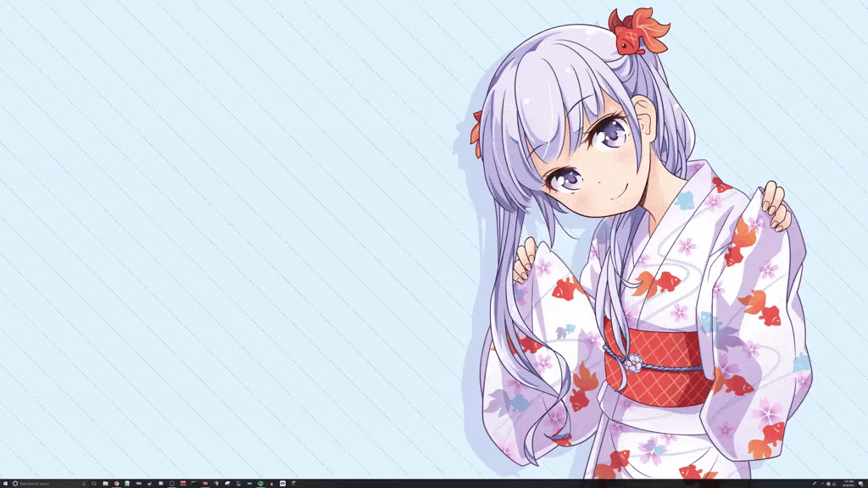Open the white rounded-square taskbar app
868x488 pixels.
point(282,484)
